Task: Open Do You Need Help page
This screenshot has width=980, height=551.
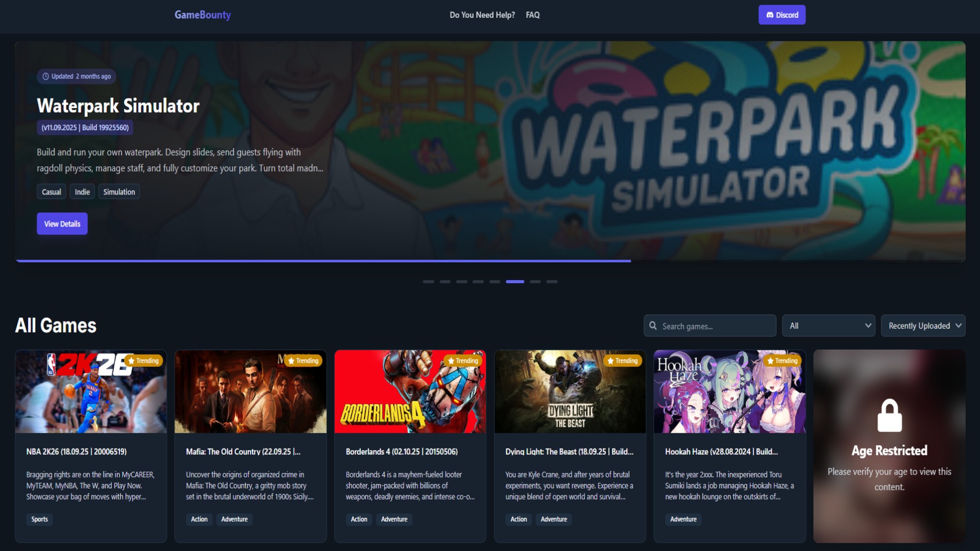Action: click(482, 15)
